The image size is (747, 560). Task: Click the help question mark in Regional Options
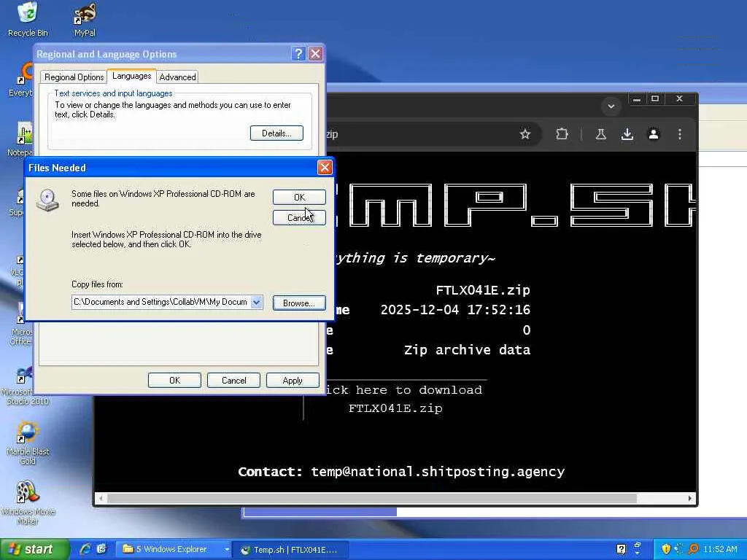pos(298,54)
